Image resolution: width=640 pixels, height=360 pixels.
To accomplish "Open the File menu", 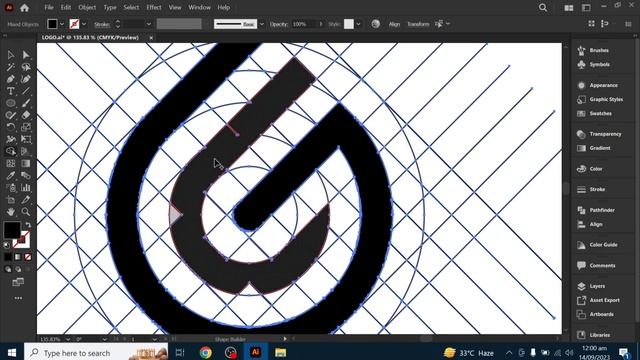I will [49, 7].
